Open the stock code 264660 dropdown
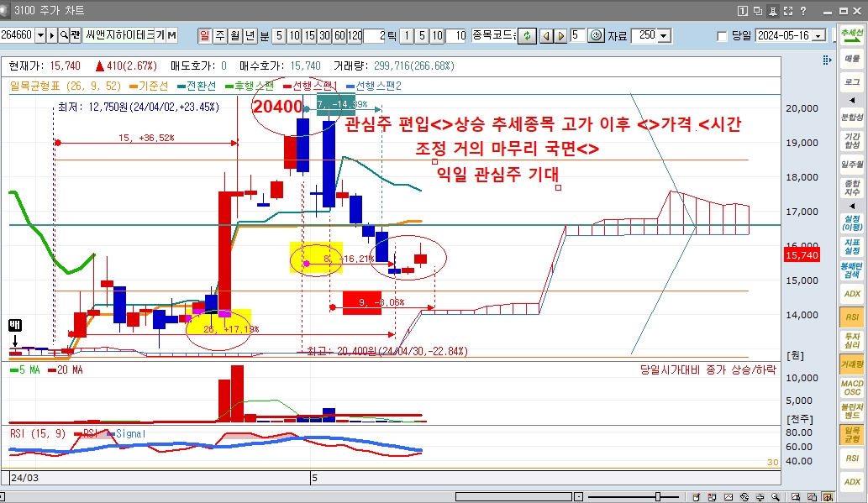 [x=40, y=36]
